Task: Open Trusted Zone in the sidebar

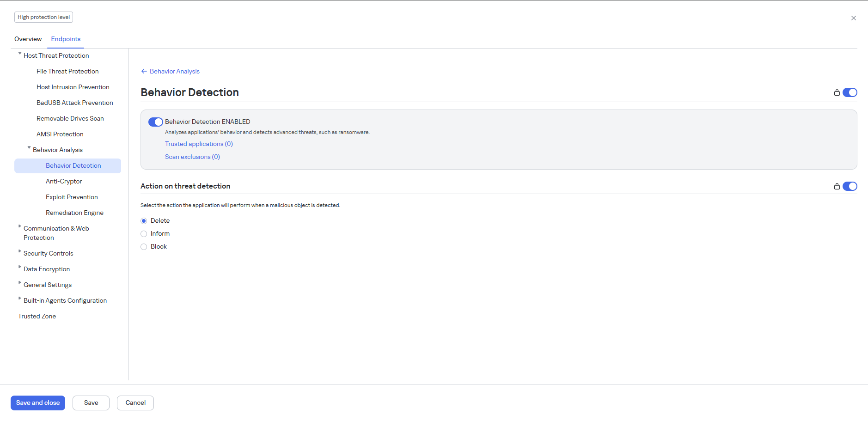Action: coord(37,317)
